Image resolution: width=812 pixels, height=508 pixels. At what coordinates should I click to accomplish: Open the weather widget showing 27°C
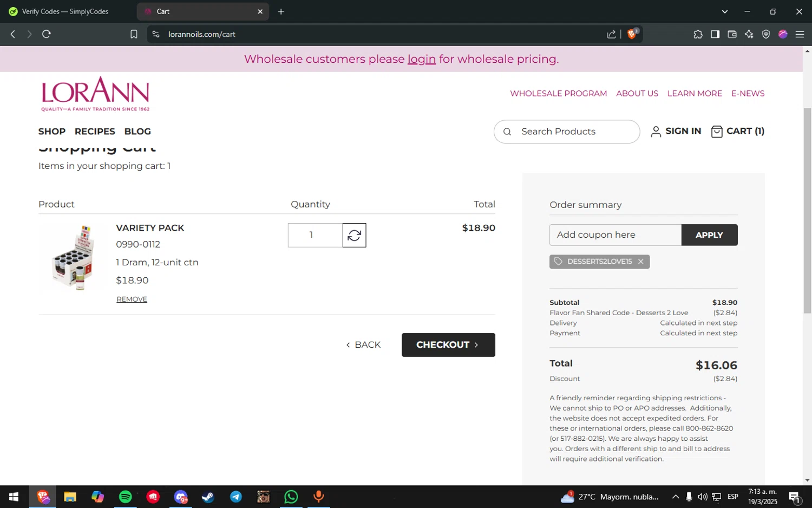(610, 497)
